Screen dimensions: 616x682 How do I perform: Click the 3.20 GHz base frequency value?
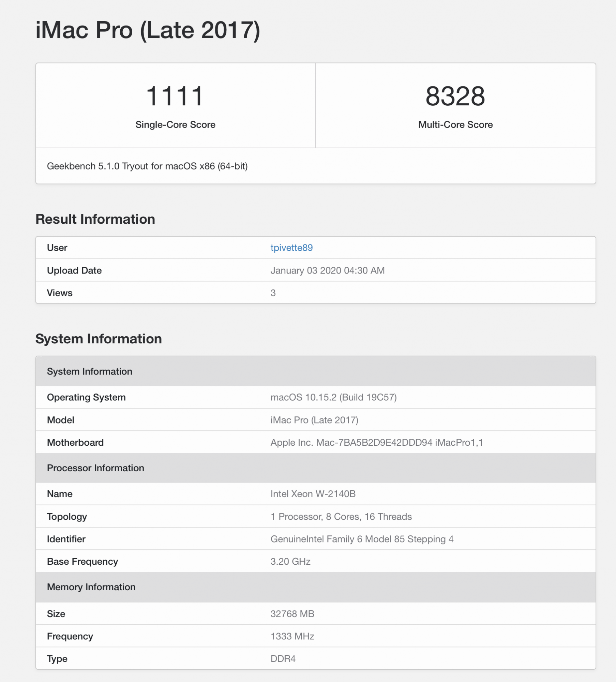point(290,561)
